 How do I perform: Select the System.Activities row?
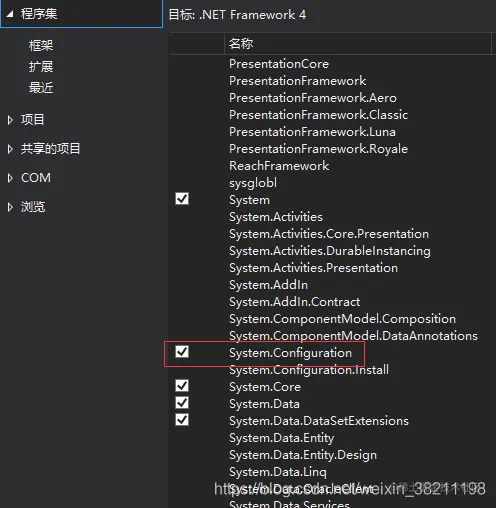point(276,217)
